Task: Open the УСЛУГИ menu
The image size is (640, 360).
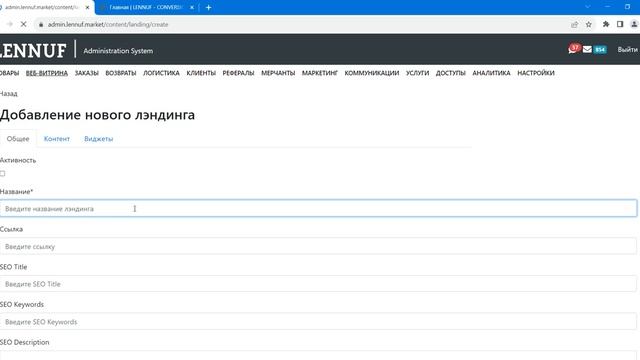Action: [417, 73]
